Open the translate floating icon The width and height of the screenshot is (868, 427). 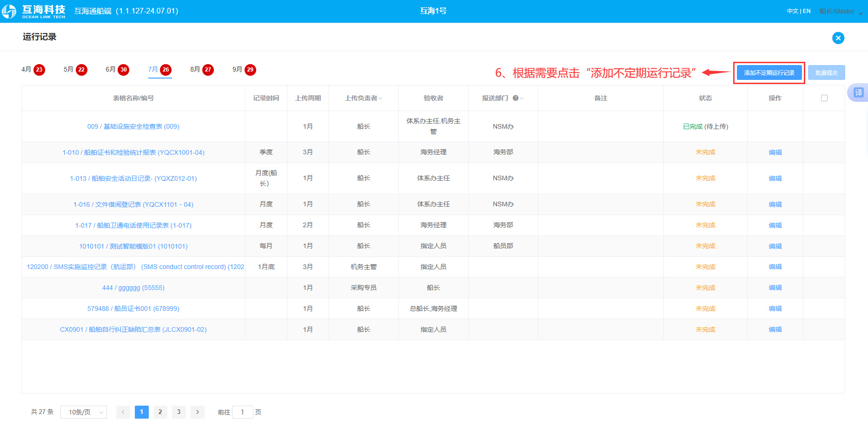[858, 92]
